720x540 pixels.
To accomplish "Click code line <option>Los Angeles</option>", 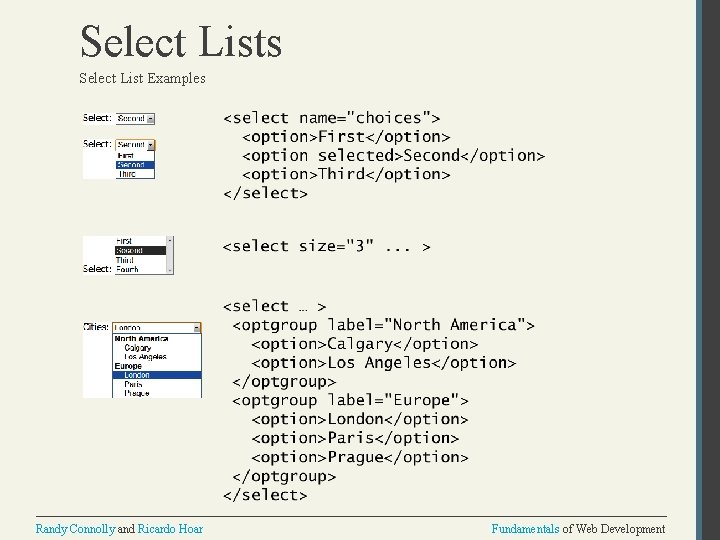I will (383, 363).
